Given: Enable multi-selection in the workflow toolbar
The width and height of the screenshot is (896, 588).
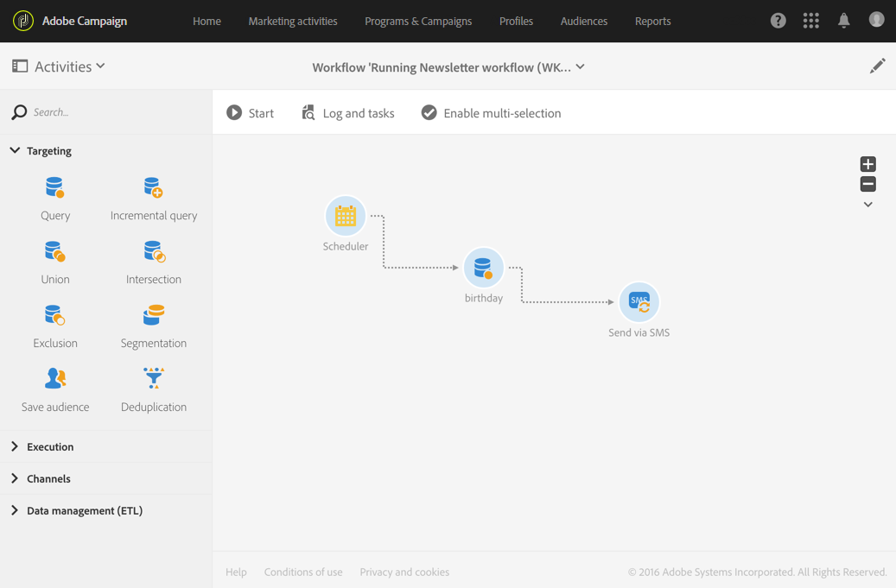Looking at the screenshot, I should point(491,113).
